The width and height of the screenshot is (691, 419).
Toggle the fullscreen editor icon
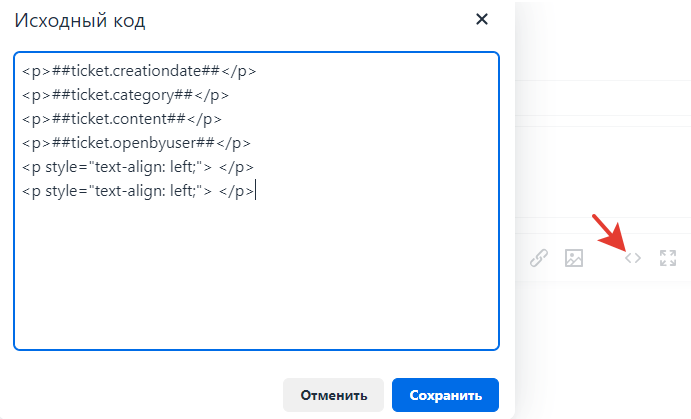668,258
